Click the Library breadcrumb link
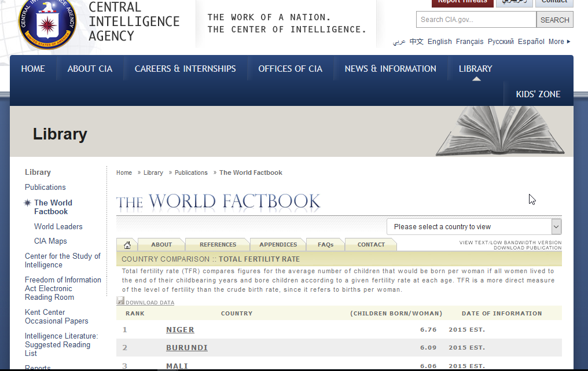Image resolution: width=588 pixels, height=371 pixels. click(x=153, y=172)
